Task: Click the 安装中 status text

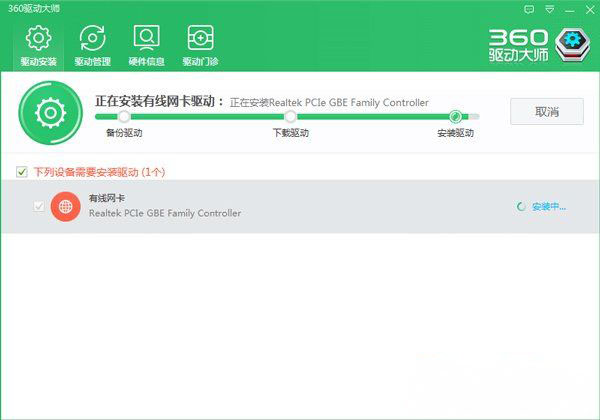Action: (x=549, y=207)
